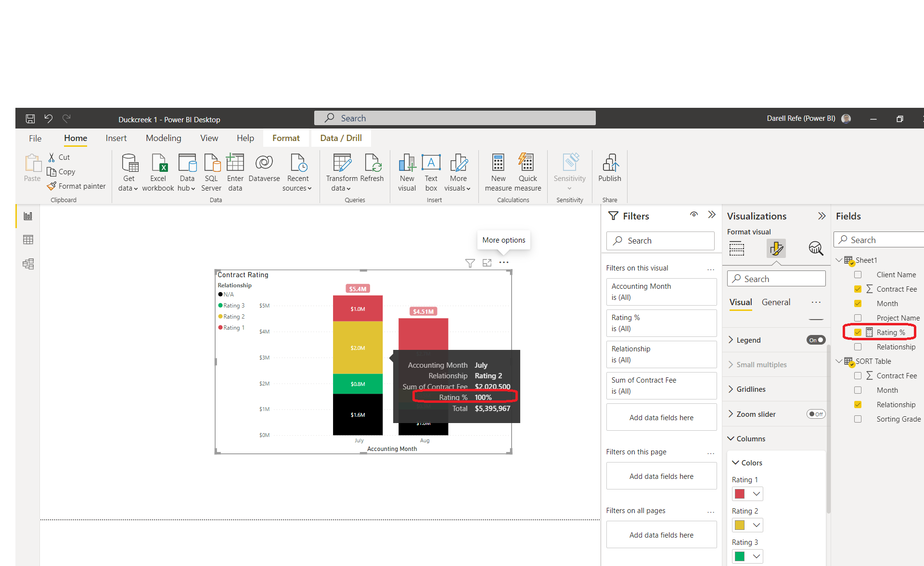Click the Filters pane Search field
924x566 pixels.
[x=660, y=241]
